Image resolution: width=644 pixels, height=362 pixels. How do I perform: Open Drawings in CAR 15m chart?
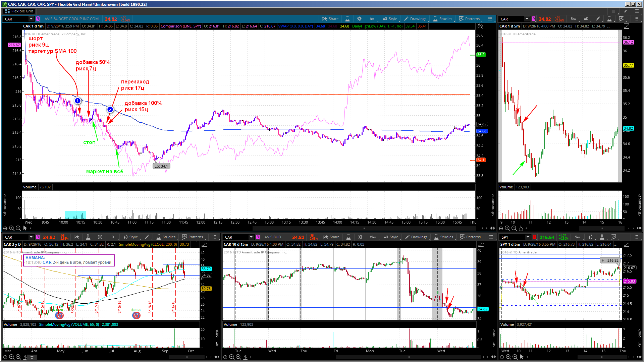(416, 237)
